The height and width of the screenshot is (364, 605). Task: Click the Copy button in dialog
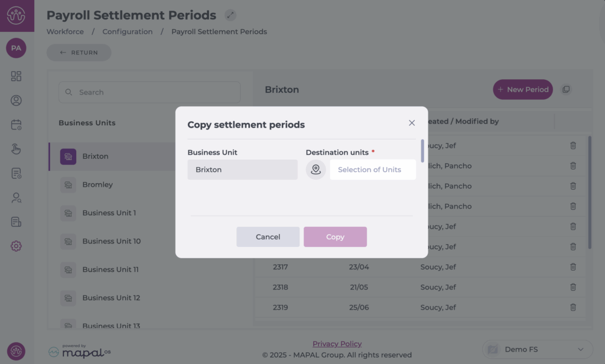point(335,236)
